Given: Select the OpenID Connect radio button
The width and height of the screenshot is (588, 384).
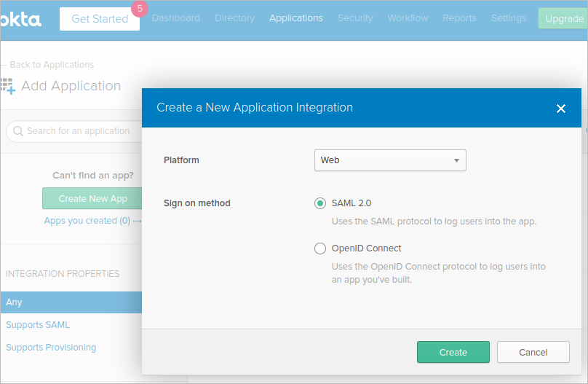Looking at the screenshot, I should click(320, 248).
